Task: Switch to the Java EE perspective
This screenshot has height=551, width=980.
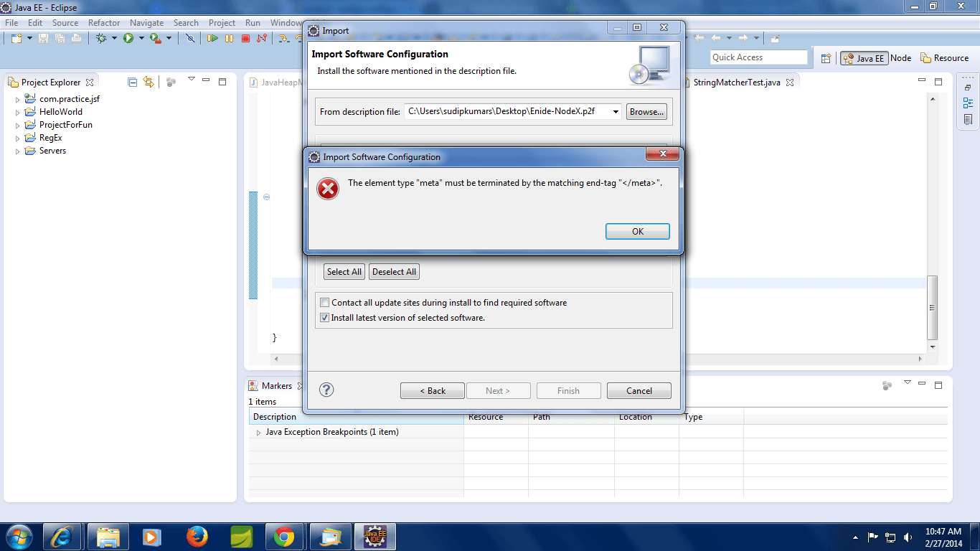Action: (x=864, y=58)
